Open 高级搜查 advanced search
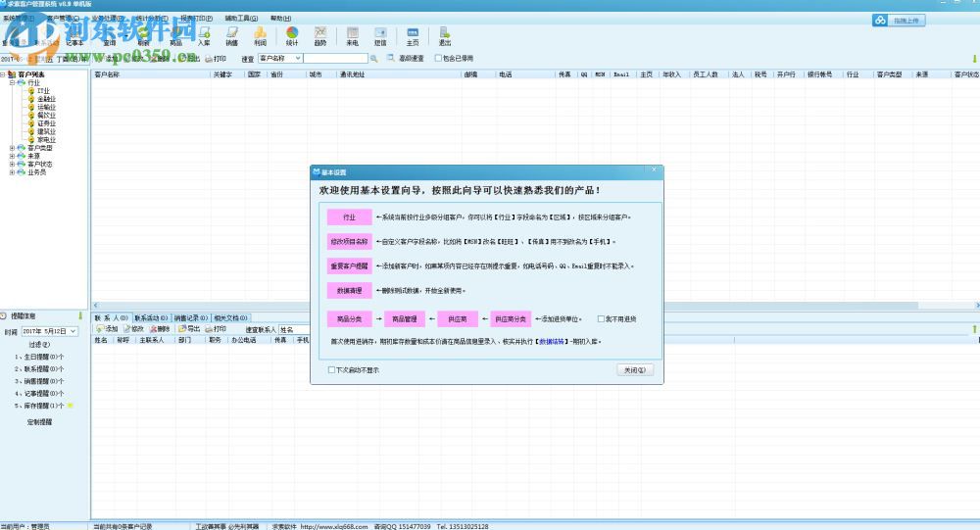 [406, 58]
